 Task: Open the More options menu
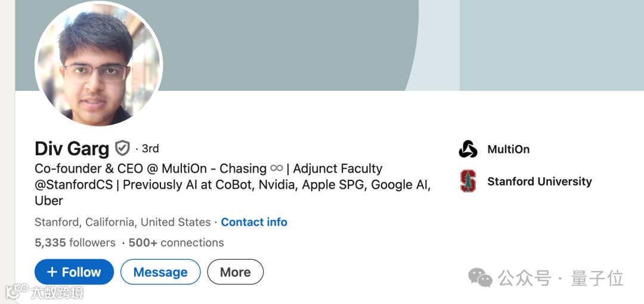coord(236,272)
